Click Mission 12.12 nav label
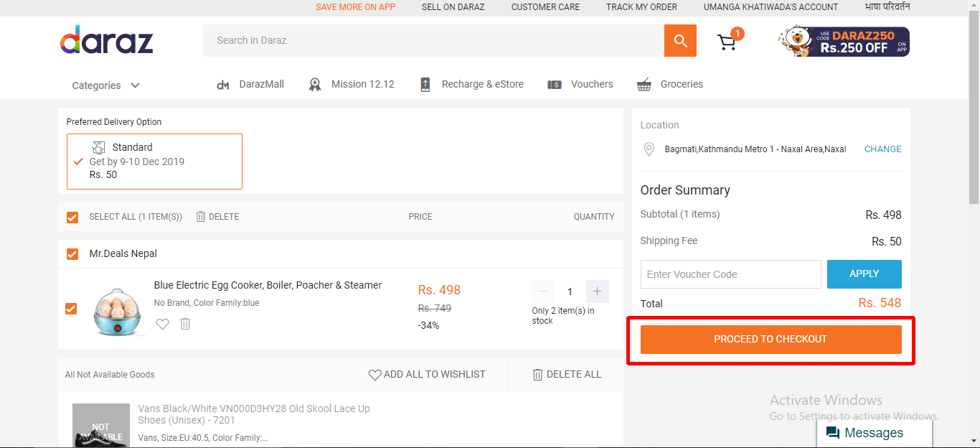 (x=363, y=85)
